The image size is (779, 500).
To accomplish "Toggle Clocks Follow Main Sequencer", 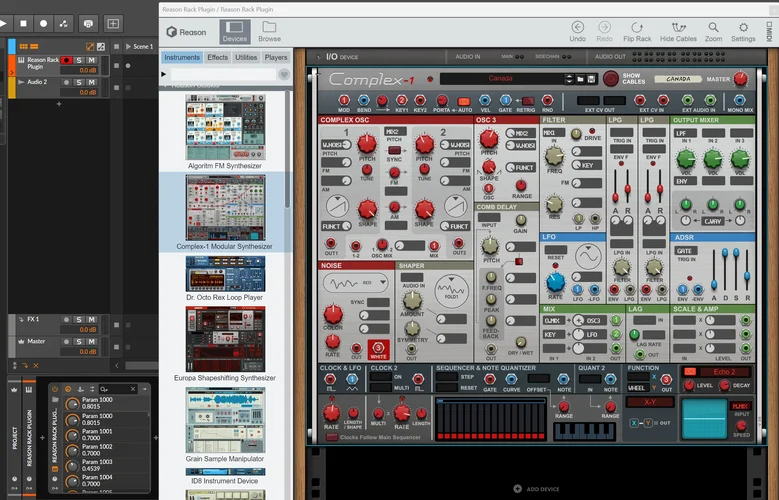I will [331, 437].
